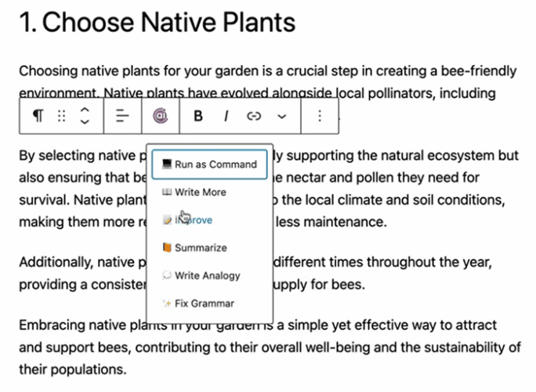This screenshot has height=392, width=536.
Task: Click the paragraph starting with Embracing native
Action: point(270,347)
